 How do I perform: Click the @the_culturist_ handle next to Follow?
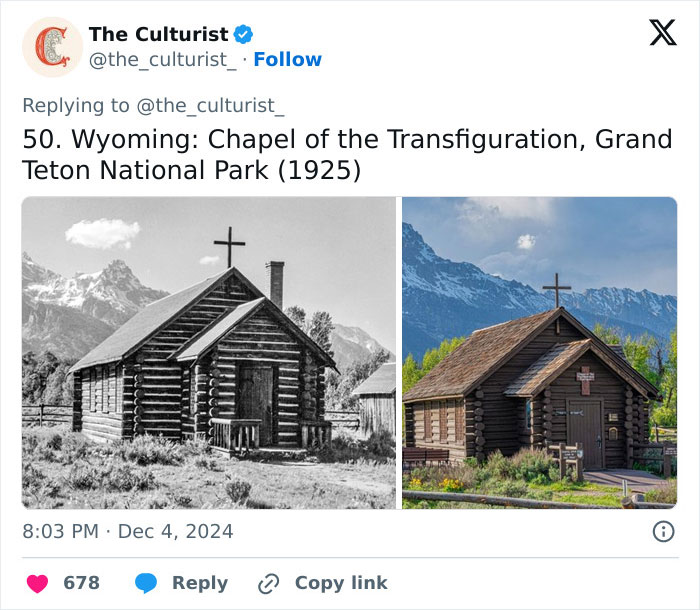click(x=163, y=60)
